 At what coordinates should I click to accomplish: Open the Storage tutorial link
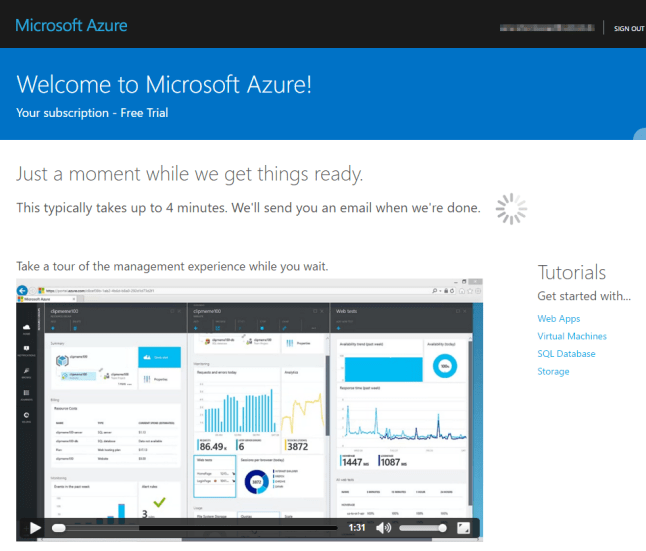point(553,372)
